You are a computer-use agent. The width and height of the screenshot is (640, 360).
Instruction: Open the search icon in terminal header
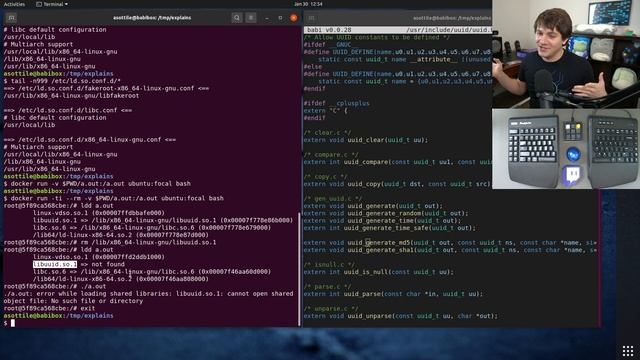click(237, 18)
